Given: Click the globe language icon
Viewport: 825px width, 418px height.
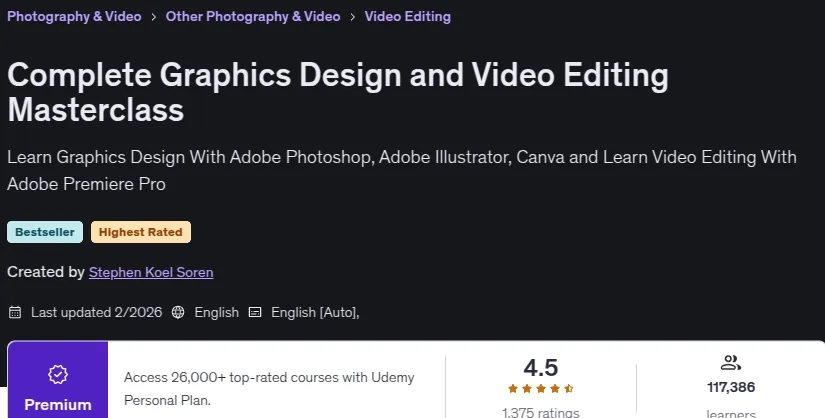Looking at the screenshot, I should point(178,312).
